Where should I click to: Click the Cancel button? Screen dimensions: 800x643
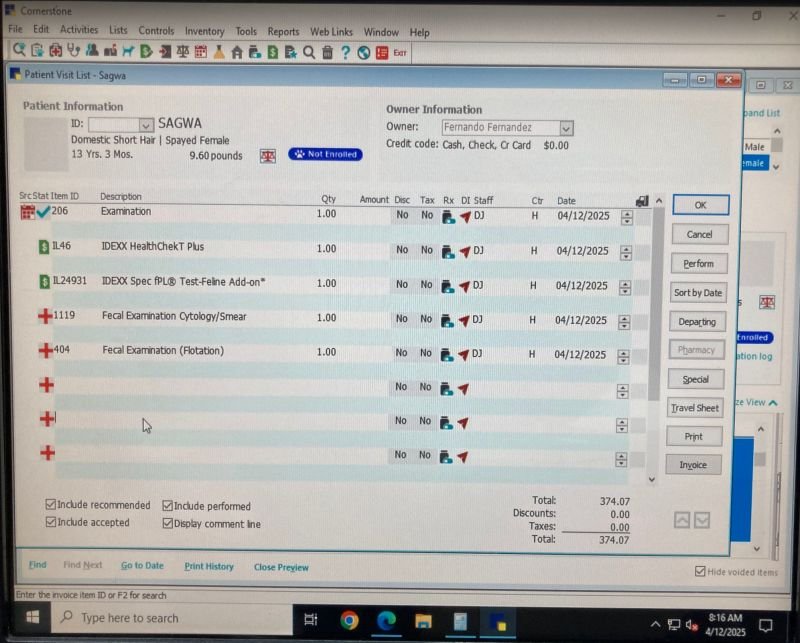[699, 234]
